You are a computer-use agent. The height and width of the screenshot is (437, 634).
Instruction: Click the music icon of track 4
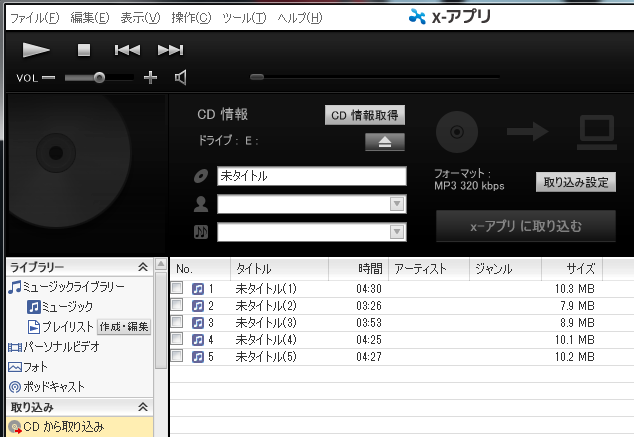[198, 340]
